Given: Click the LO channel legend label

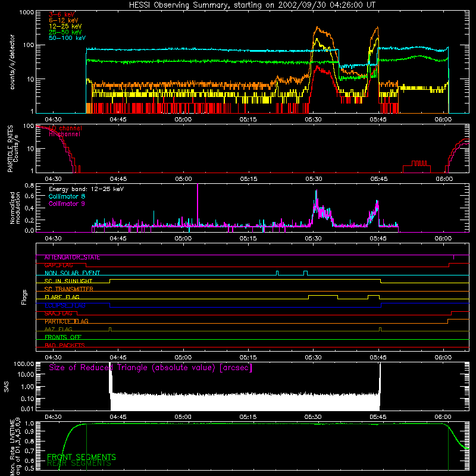Looking at the screenshot, I should coord(65,128).
